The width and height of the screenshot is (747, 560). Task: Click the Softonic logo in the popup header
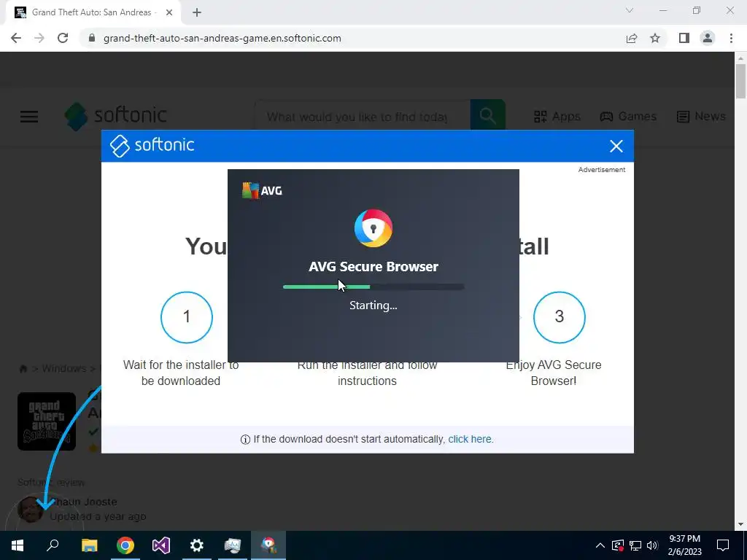(152, 145)
